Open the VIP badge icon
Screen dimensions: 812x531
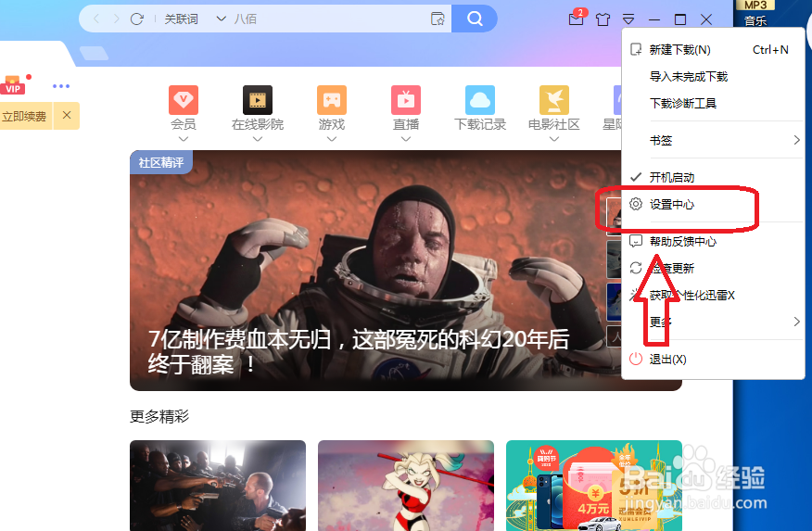click(13, 85)
